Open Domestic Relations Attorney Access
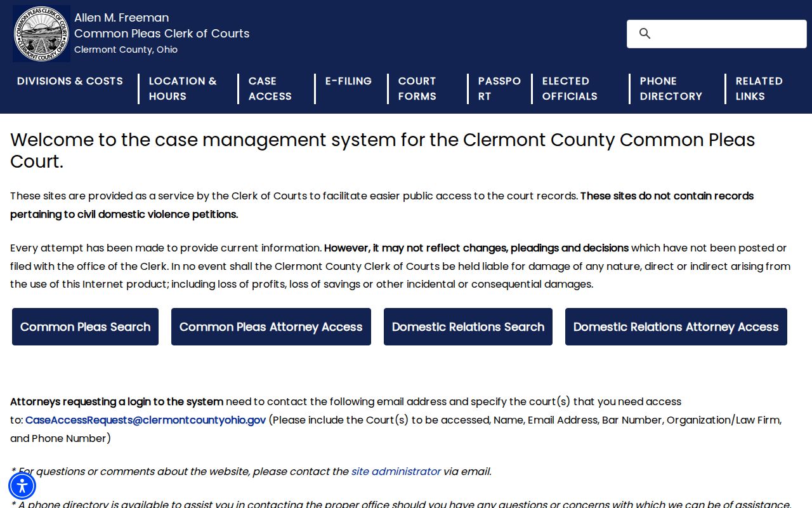The height and width of the screenshot is (508, 812). point(676,327)
